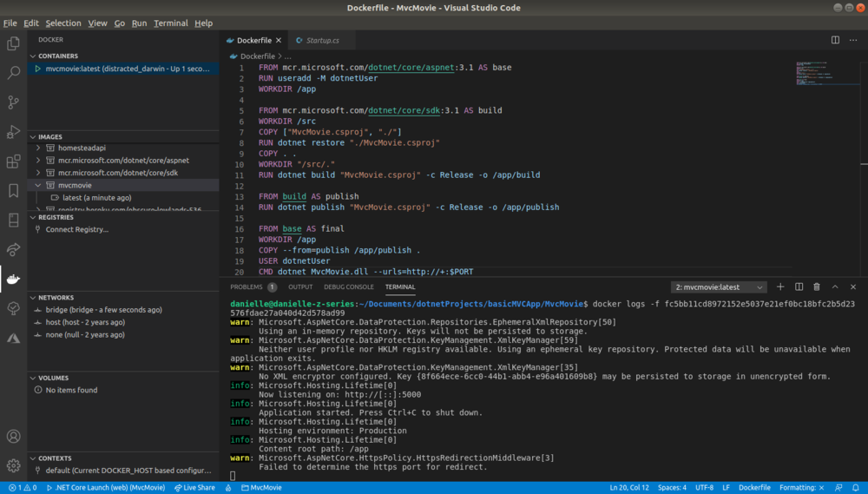This screenshot has height=494, width=868.
Task: Select the latest (a minute ago) image tag
Action: click(x=123, y=198)
